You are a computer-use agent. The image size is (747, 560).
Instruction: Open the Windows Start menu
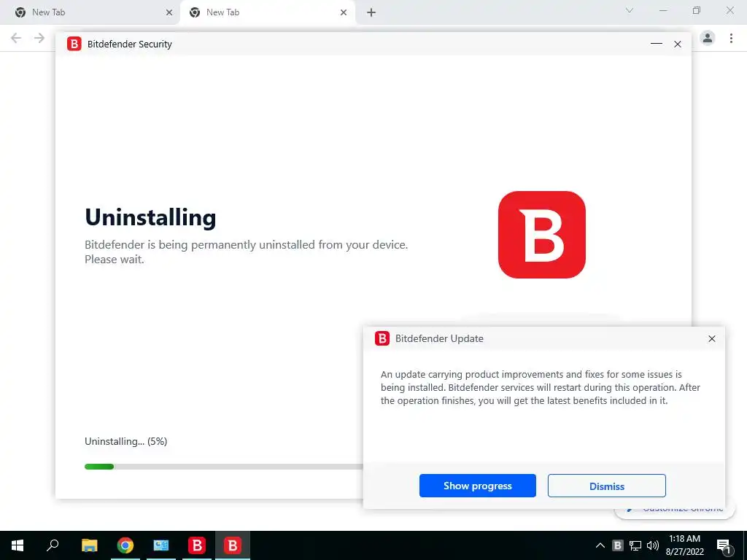point(18,545)
